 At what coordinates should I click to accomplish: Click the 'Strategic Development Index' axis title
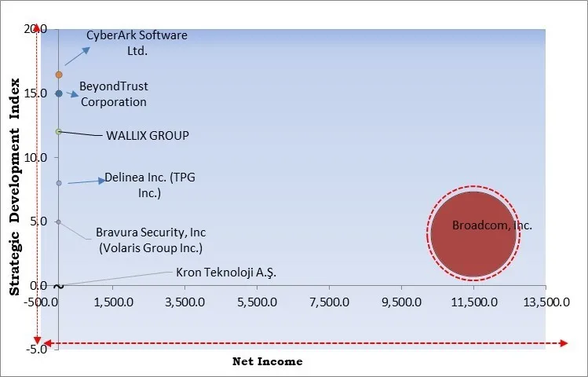coord(14,187)
